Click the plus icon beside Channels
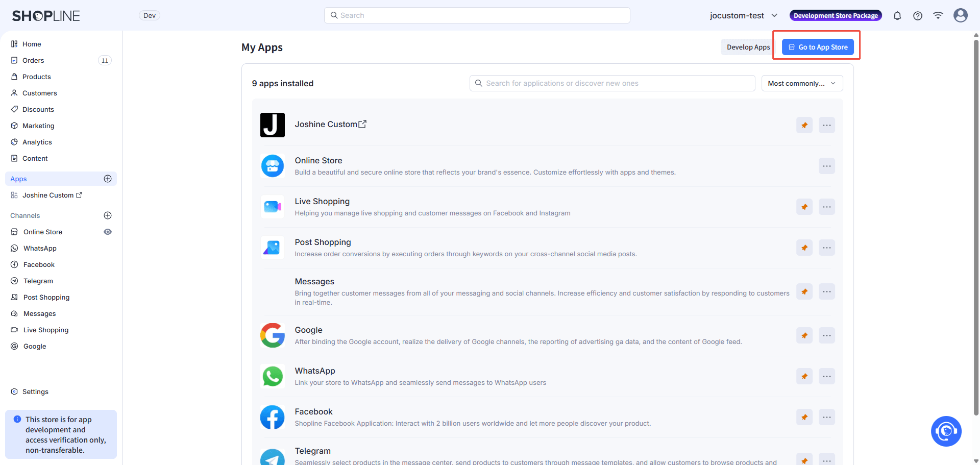Screen dimensions: 980x465 click(108, 215)
